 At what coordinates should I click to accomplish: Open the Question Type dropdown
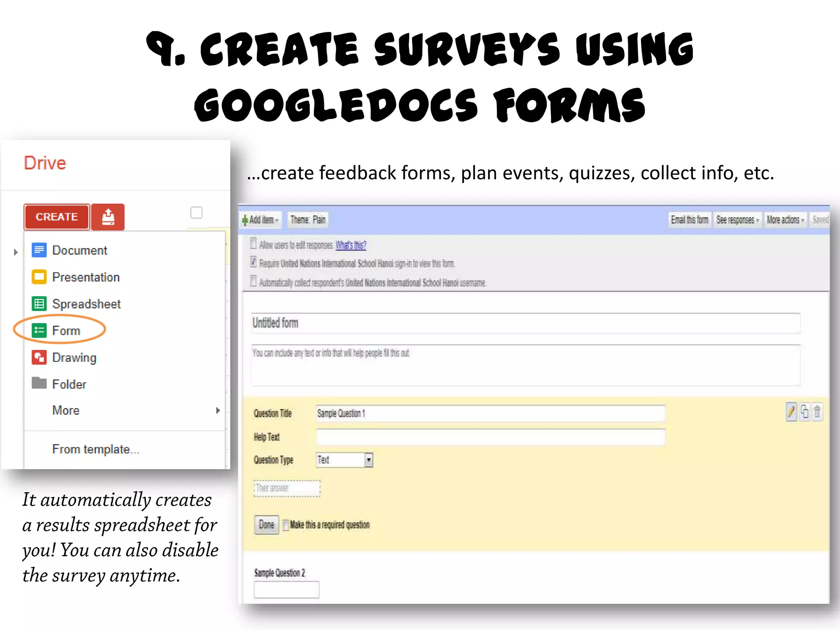[x=345, y=460]
